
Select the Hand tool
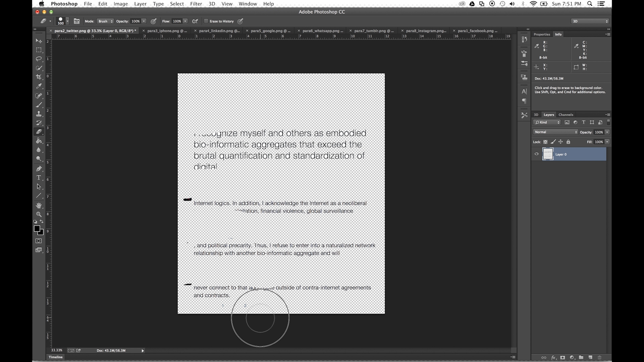click(x=39, y=205)
